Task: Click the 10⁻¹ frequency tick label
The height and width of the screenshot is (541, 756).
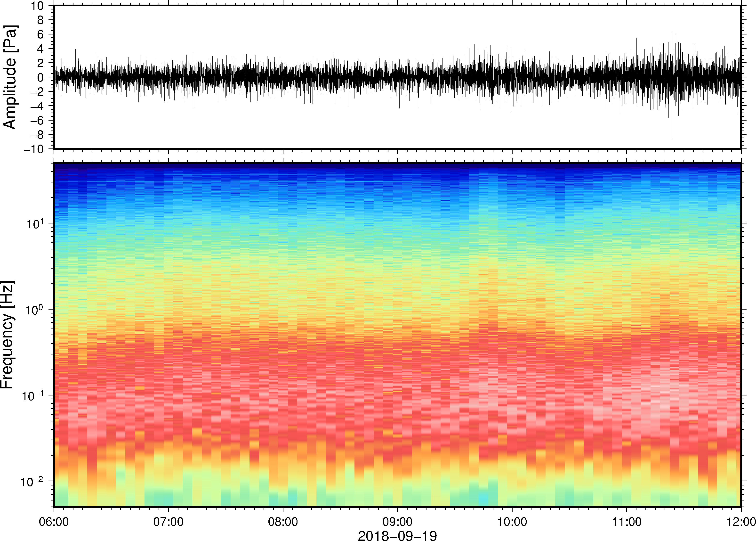Action: (33, 395)
